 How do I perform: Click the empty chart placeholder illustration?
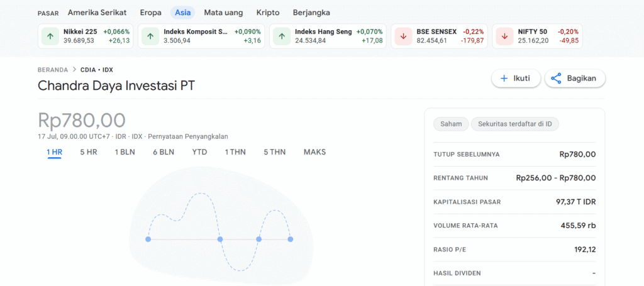click(x=221, y=226)
